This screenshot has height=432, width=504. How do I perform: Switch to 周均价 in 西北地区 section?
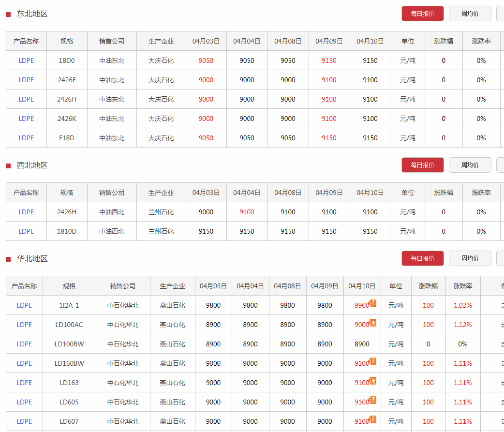tap(470, 165)
